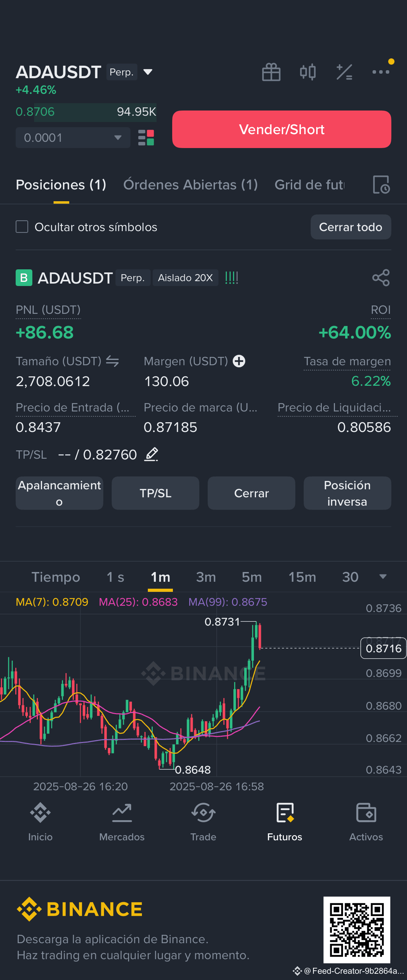Viewport: 407px width, 980px height.
Task: Expand more chart intervals arrow
Action: (383, 577)
